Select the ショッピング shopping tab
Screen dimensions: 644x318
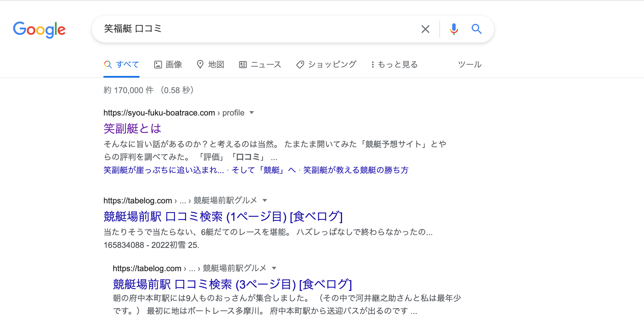click(x=326, y=65)
